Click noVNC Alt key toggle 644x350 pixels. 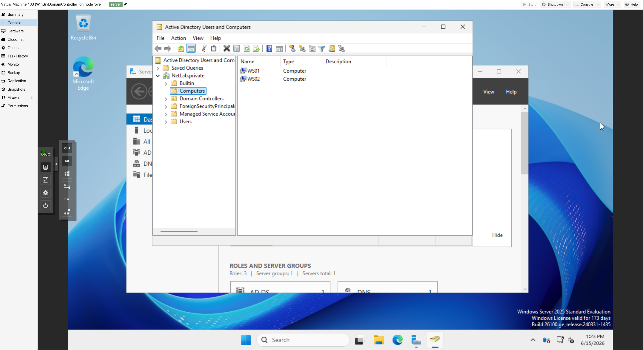pyautogui.click(x=67, y=161)
